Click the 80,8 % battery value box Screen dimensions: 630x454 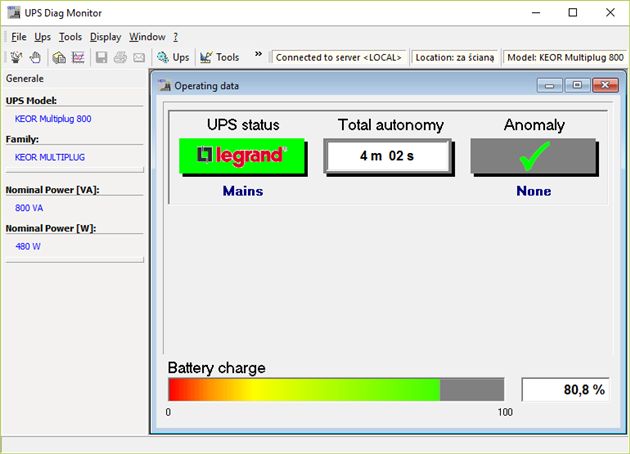[566, 389]
